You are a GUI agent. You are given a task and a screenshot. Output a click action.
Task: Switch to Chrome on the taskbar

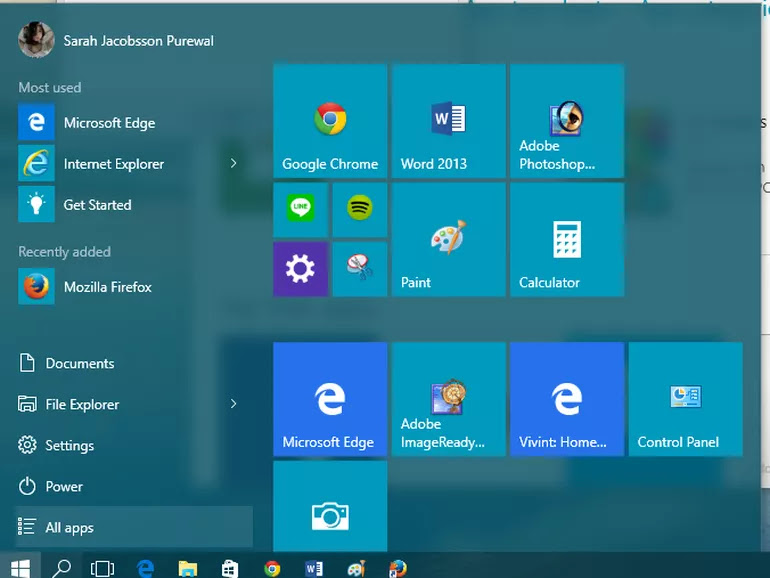pyautogui.click(x=272, y=569)
